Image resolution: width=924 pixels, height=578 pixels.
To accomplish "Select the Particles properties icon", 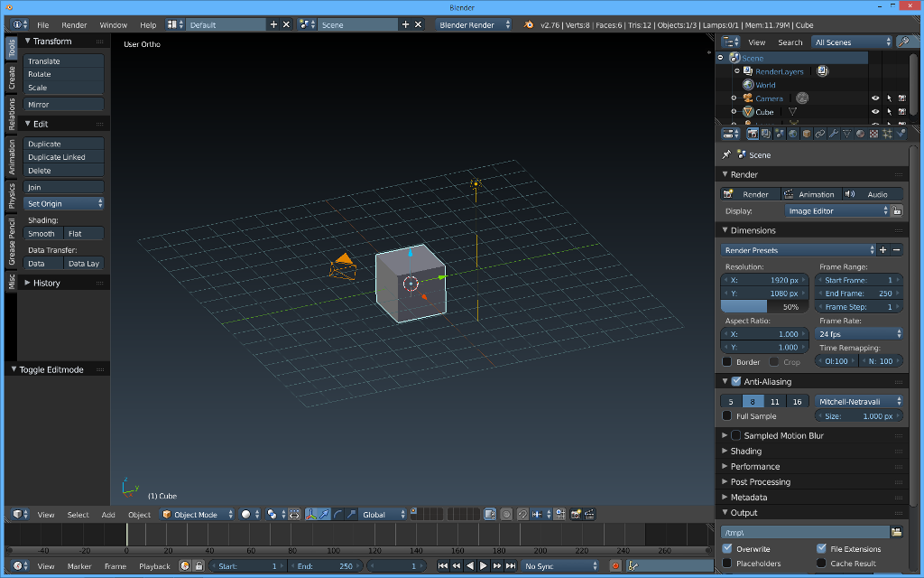I will point(887,133).
